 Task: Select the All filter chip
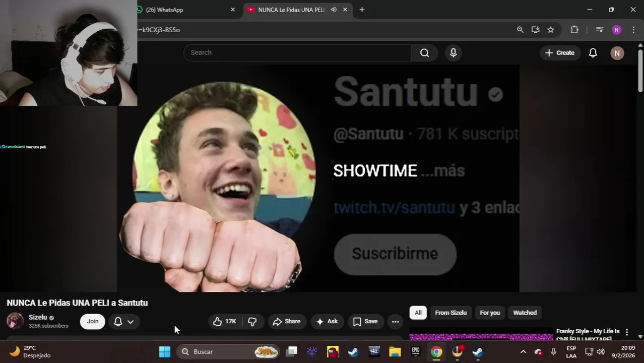tap(418, 313)
